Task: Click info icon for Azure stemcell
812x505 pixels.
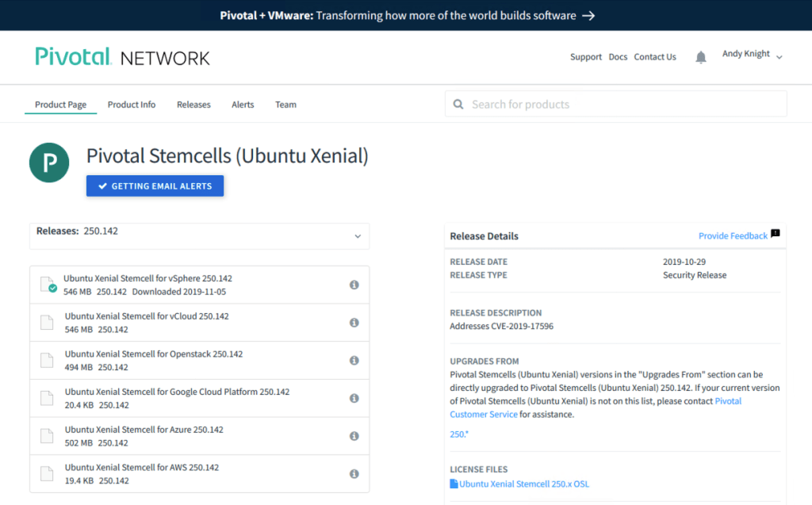Action: click(x=354, y=436)
